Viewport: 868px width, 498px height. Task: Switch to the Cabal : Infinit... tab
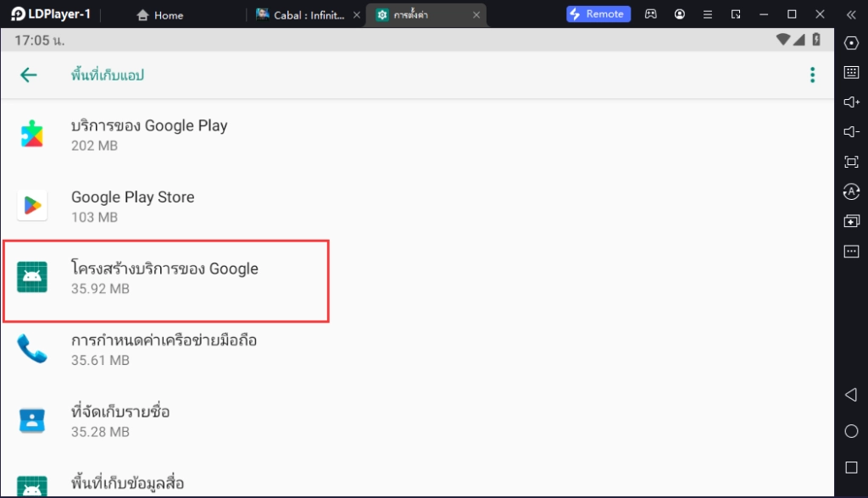point(301,15)
